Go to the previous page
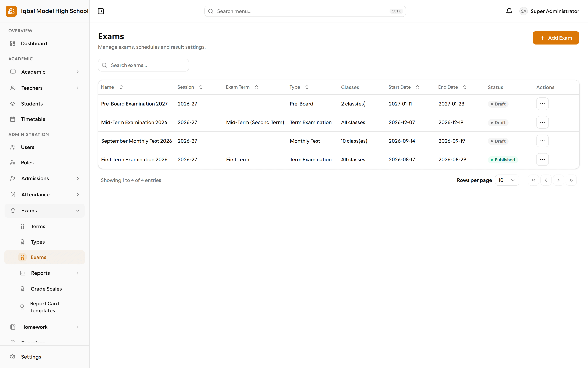588x368 pixels. click(x=546, y=180)
